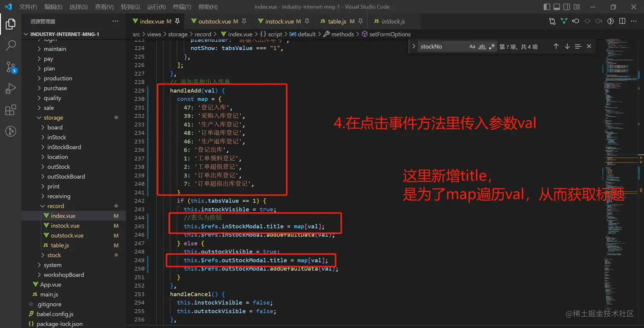Click Find in Selection icon
Image resolution: width=644 pixels, height=328 pixels.
(x=578, y=46)
